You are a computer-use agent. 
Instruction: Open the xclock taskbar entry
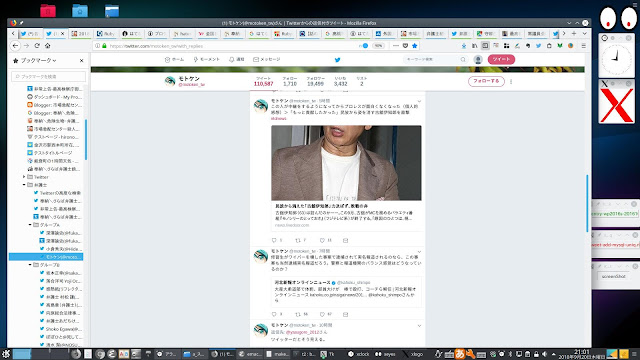[359, 354]
